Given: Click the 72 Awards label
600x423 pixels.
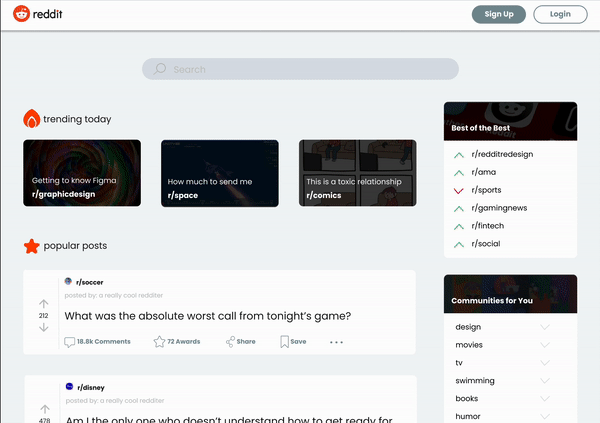Looking at the screenshot, I should [x=184, y=341].
